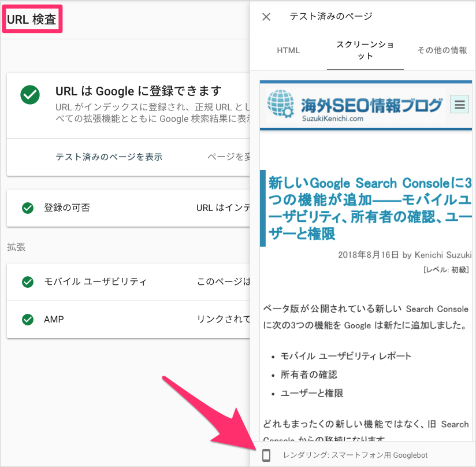Click the date 2018年8月16日 by Kenichi Suzuki
476x467 pixels.
405,255
